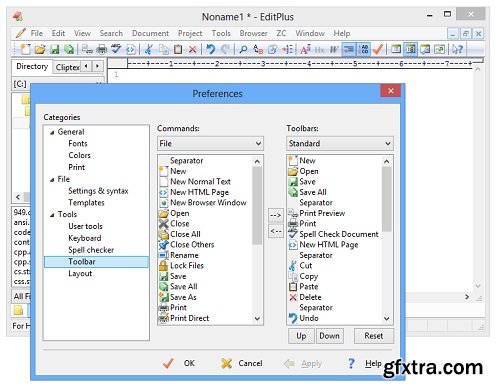Collapse the General category tree node
Screen dimensions: 500x391
52,133
